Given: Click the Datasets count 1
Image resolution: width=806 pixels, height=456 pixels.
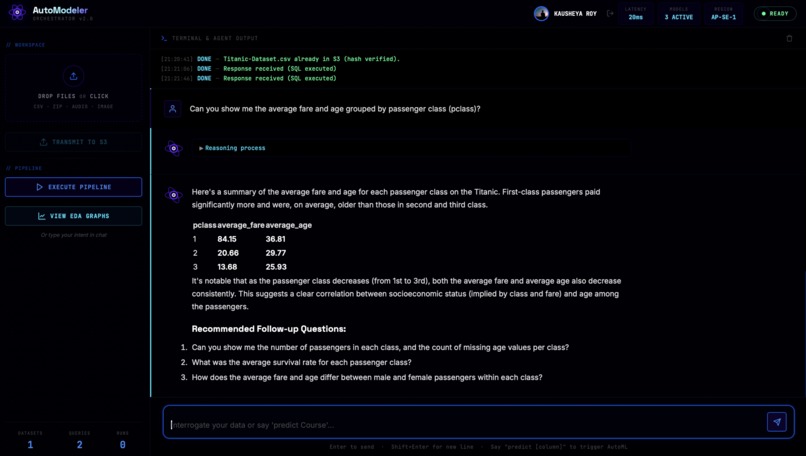Looking at the screenshot, I should [30, 444].
